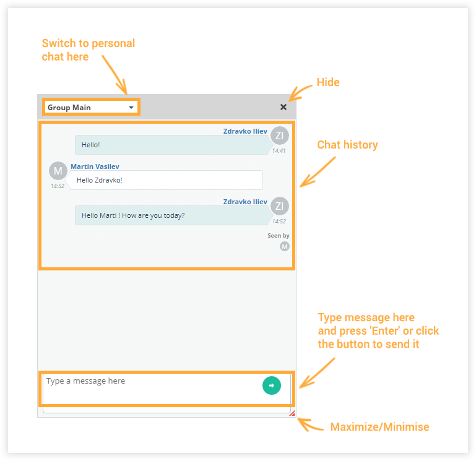476x461 pixels.
Task: Click the 14:41 timestamp
Action: [279, 151]
